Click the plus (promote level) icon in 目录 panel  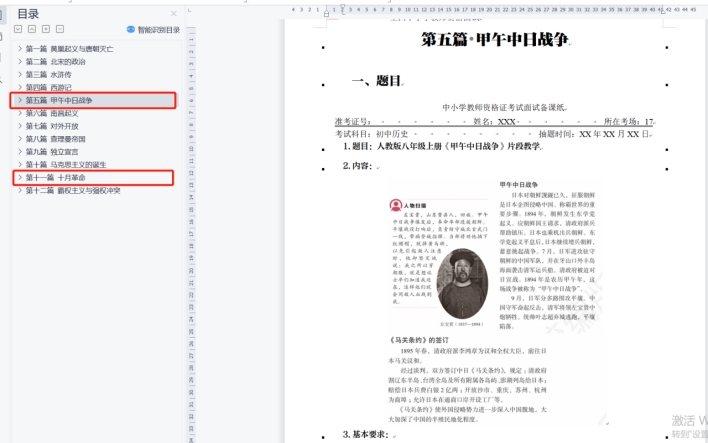[48, 30]
